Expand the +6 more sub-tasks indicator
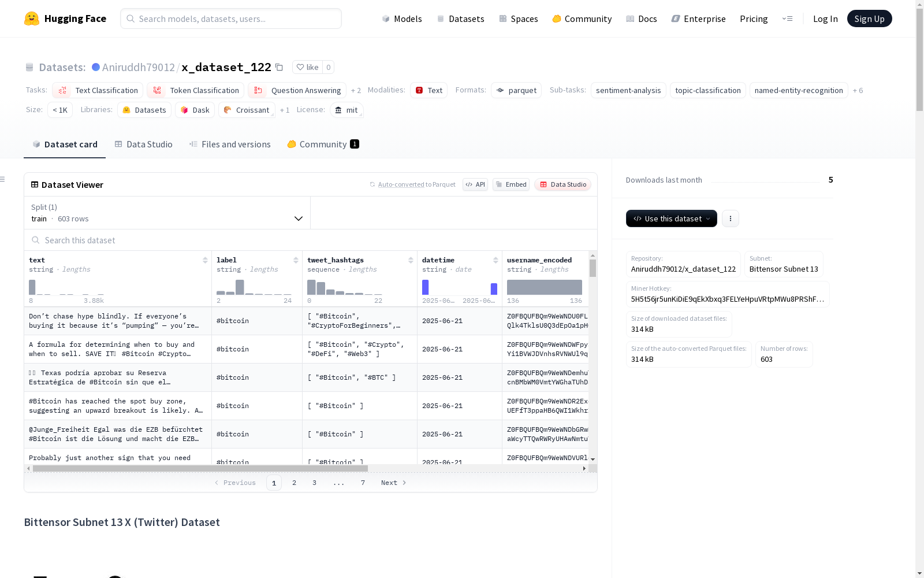Viewport: 924px width, 578px height. pos(858,91)
